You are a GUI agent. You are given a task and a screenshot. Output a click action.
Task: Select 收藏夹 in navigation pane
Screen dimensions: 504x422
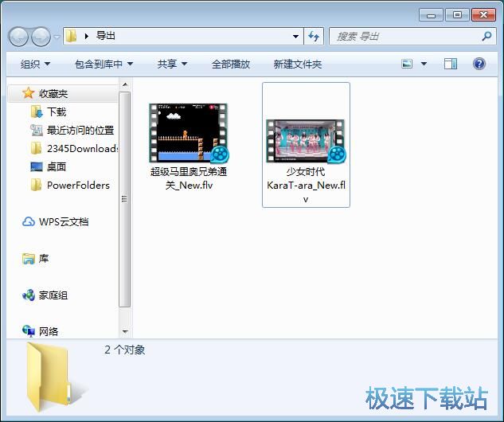click(x=53, y=93)
